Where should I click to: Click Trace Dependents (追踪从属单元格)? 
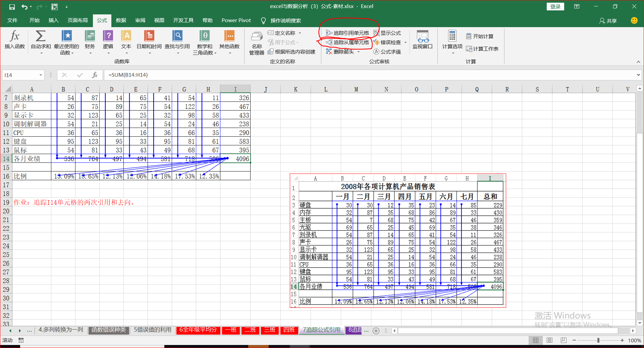click(x=347, y=42)
